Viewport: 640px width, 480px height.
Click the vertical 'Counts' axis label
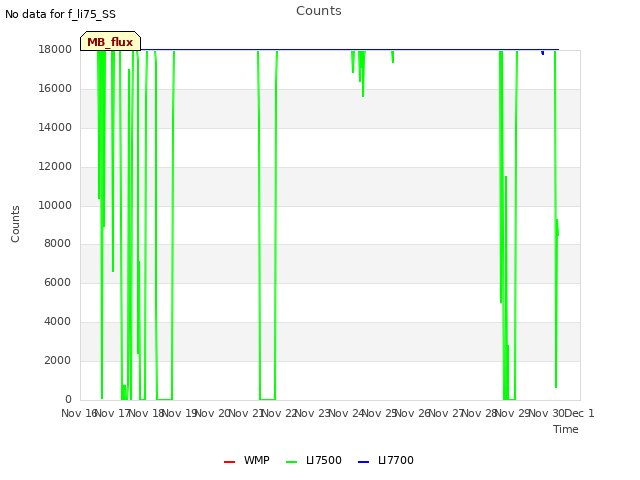click(x=15, y=224)
